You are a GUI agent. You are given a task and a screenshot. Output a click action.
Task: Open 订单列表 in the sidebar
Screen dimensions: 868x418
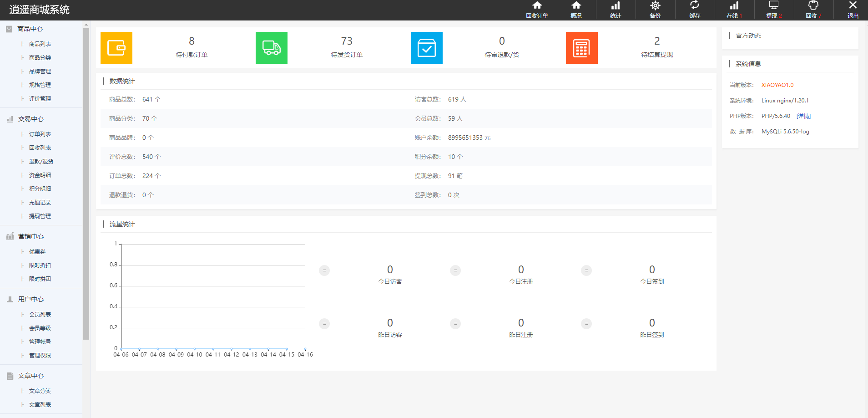(x=40, y=134)
